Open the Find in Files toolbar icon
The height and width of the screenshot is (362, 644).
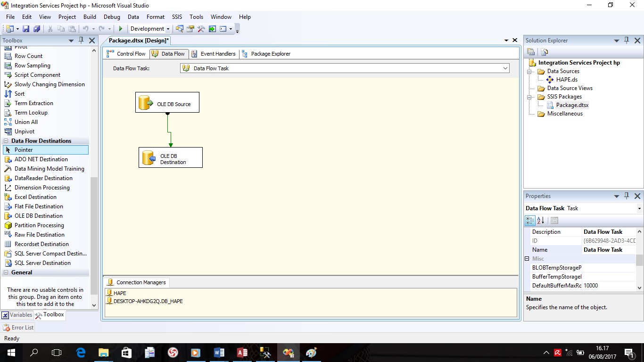pos(179,29)
